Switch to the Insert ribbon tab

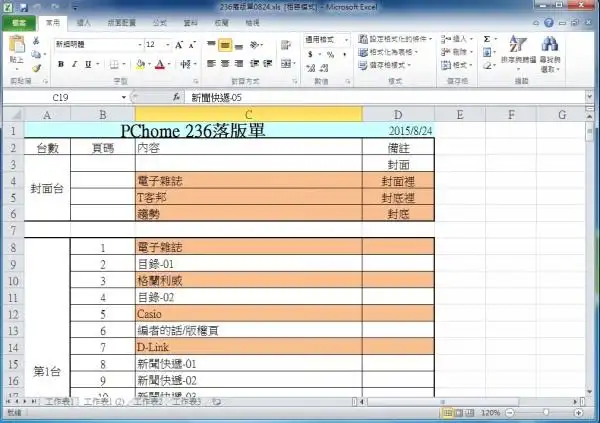83,23
